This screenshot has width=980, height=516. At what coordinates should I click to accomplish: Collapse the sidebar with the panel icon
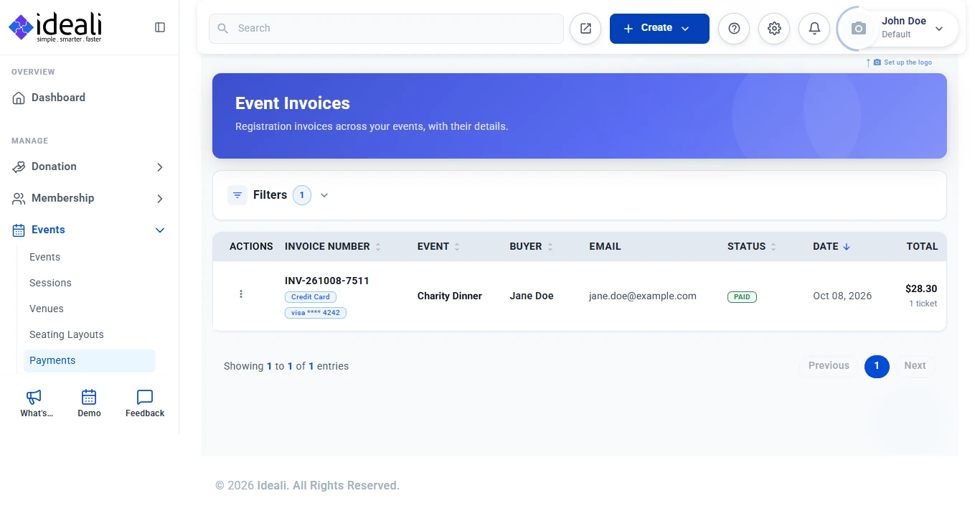tap(160, 27)
